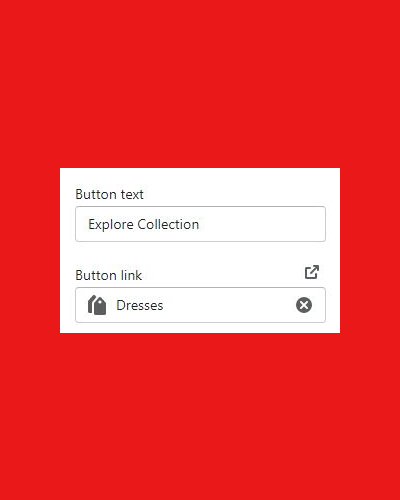The image size is (400, 500).
Task: Focus the Explore Collection text field
Action: [200, 224]
